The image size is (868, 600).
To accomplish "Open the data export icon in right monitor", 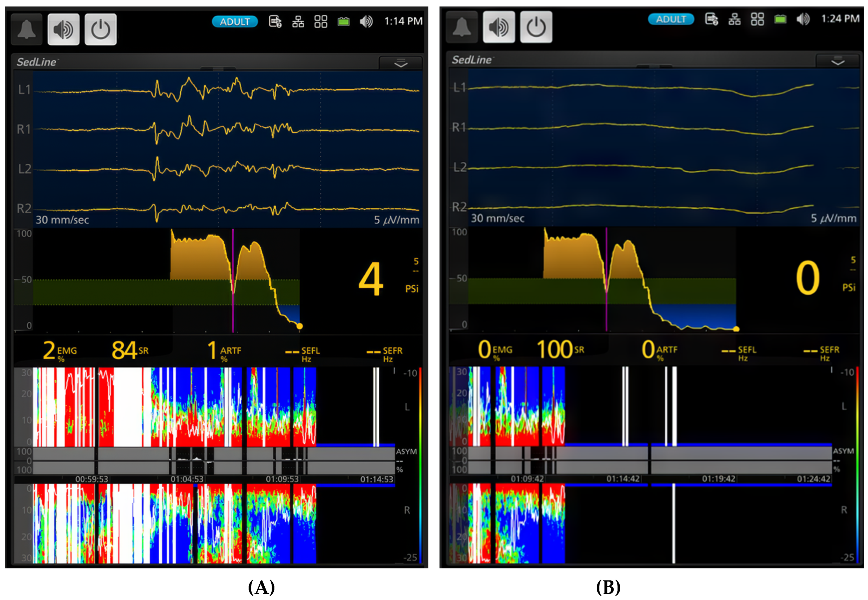I will point(711,19).
